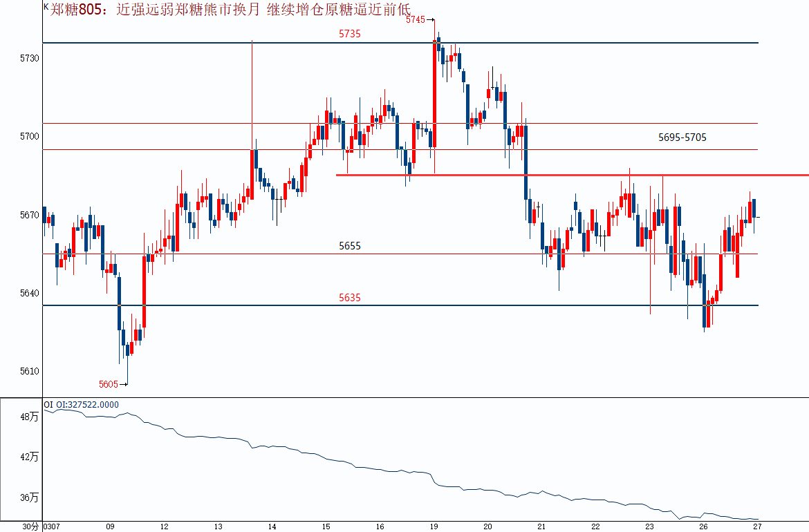Screen dimensions: 809x532
Task: Click date marker 0307 on time axis
Action: [52, 526]
